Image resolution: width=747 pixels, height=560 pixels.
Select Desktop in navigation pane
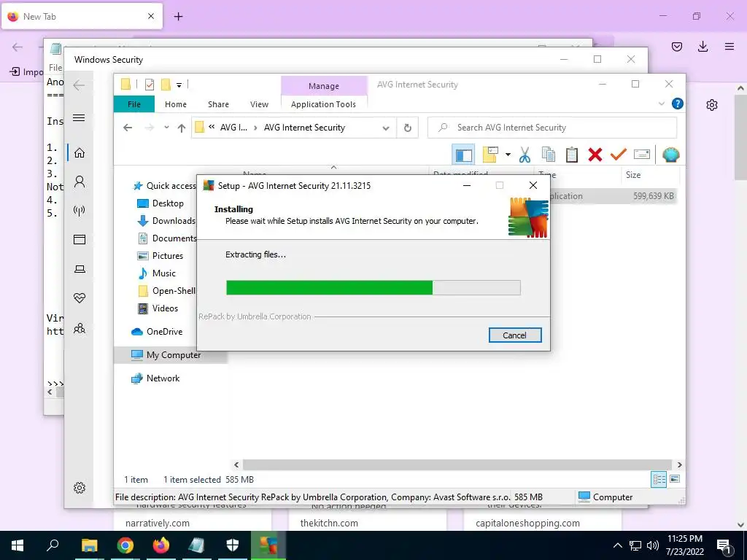[168, 203]
